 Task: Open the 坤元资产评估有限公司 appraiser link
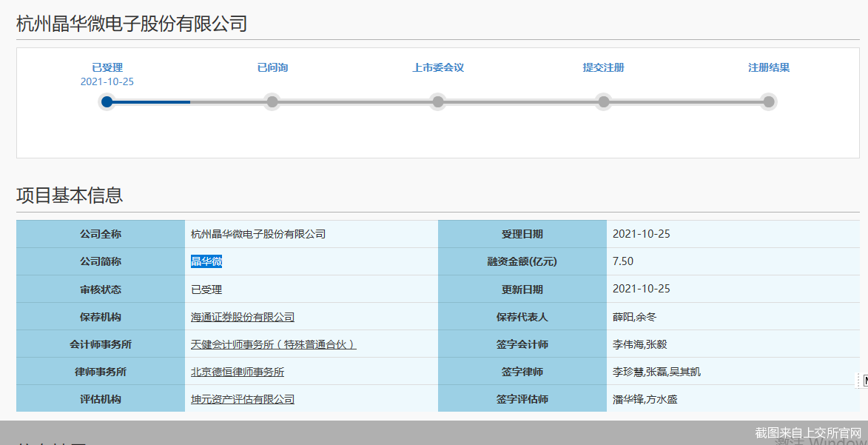coord(243,400)
